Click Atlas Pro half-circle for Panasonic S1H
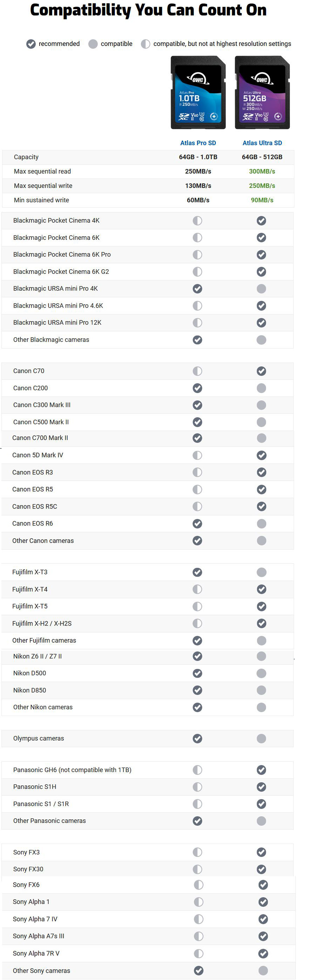Image resolution: width=321 pixels, height=980 pixels. click(197, 787)
